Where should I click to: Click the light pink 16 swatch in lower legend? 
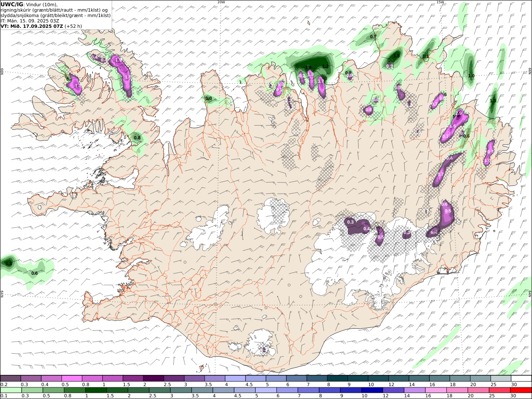436,390
